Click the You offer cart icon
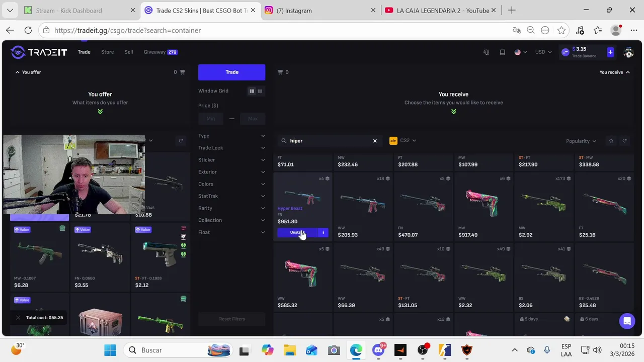 [x=182, y=72]
